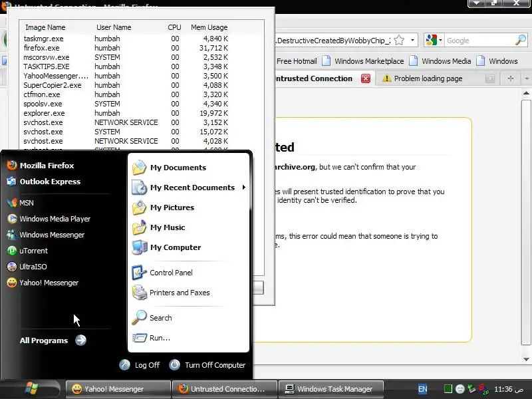Open My Documents folder

170,168
